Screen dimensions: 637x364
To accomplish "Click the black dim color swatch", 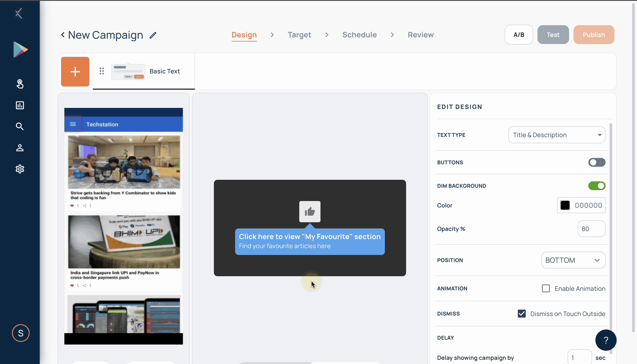I will tap(565, 205).
